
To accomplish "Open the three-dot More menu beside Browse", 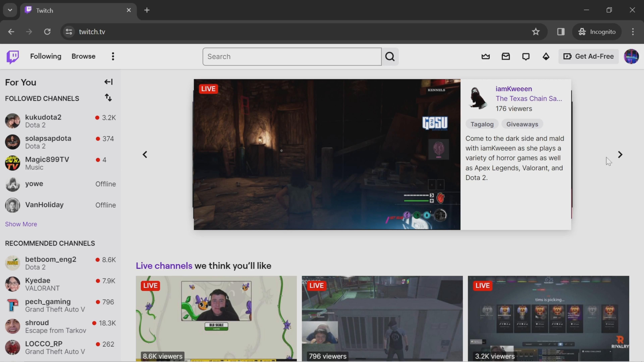I will tap(113, 56).
